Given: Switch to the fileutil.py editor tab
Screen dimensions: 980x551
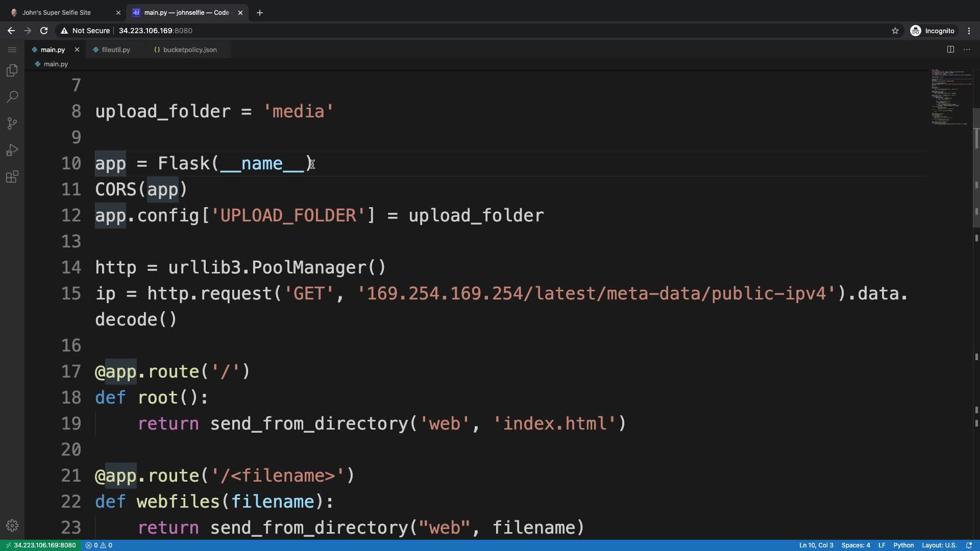Looking at the screenshot, I should pyautogui.click(x=116, y=49).
